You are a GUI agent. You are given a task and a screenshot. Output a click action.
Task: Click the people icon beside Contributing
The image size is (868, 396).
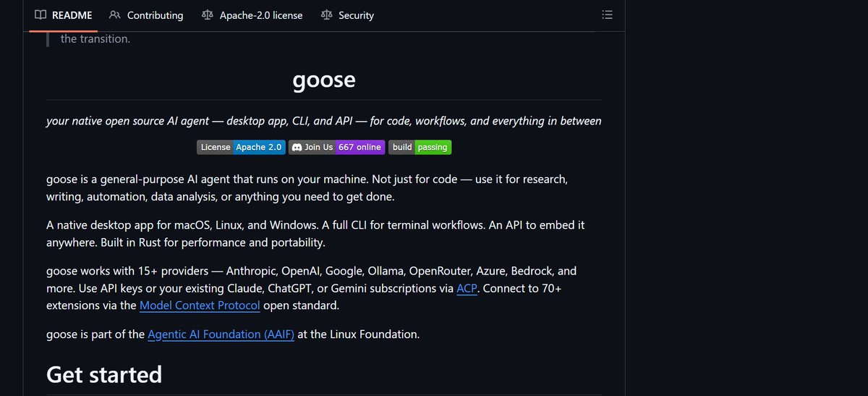pyautogui.click(x=115, y=15)
